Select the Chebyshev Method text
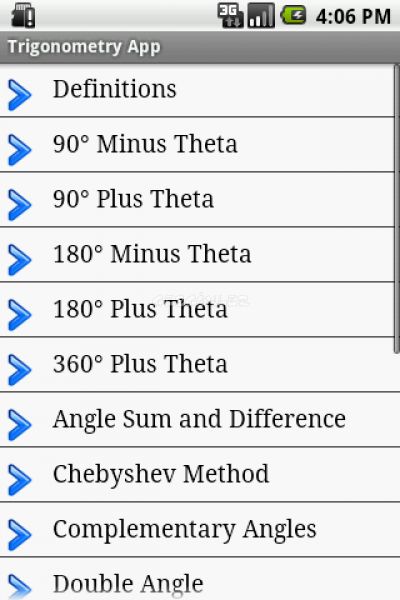 (161, 476)
